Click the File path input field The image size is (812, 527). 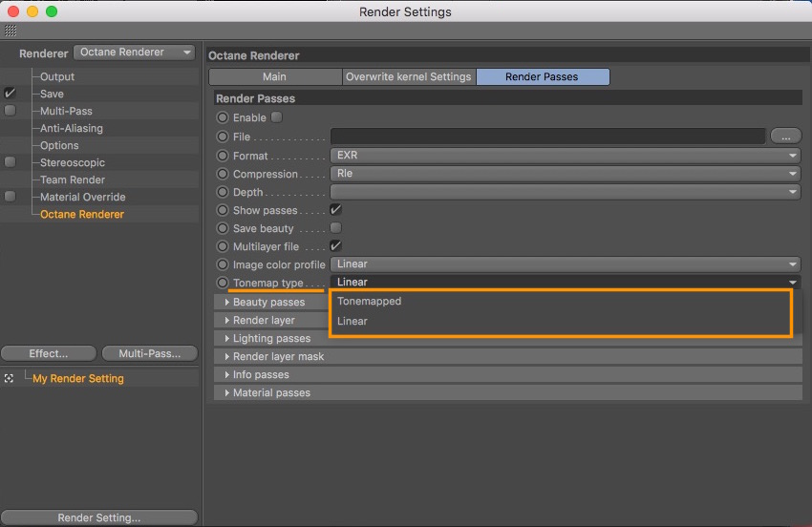coord(548,137)
